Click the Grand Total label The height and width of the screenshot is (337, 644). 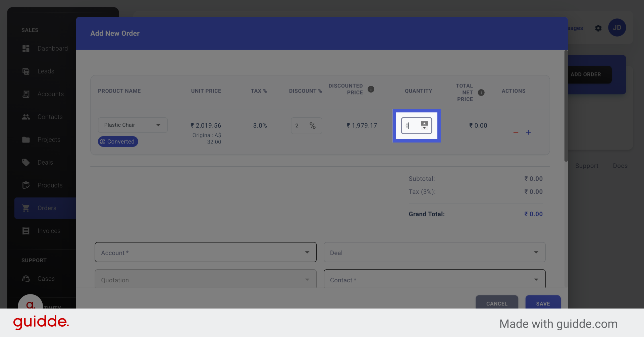click(x=427, y=214)
